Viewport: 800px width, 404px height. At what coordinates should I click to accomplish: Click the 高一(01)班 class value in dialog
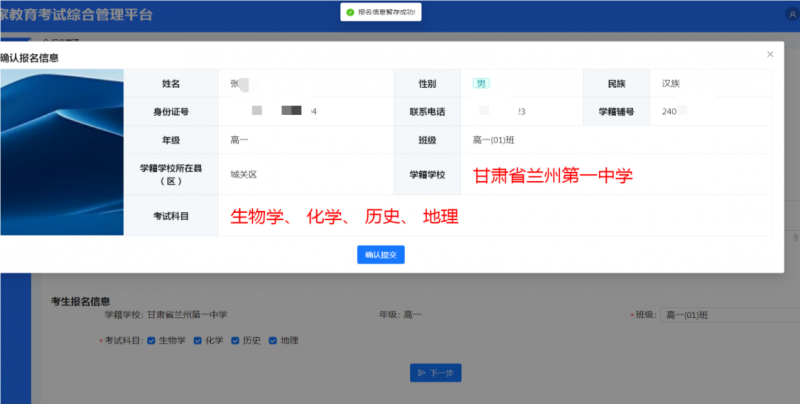(x=493, y=139)
